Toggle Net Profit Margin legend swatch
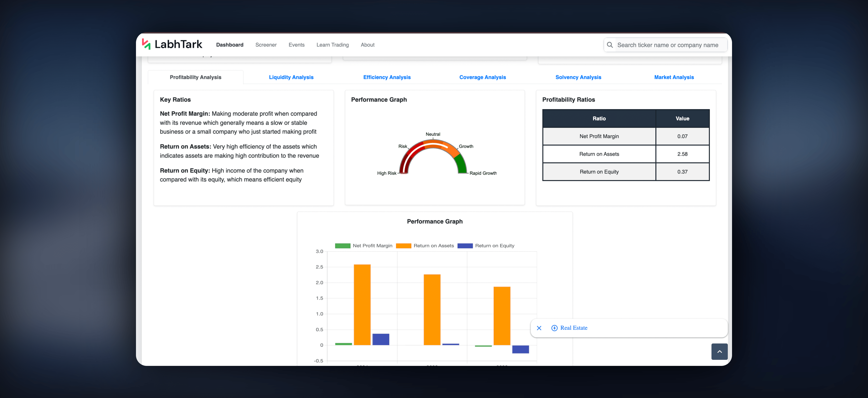This screenshot has height=398, width=868. coord(343,246)
